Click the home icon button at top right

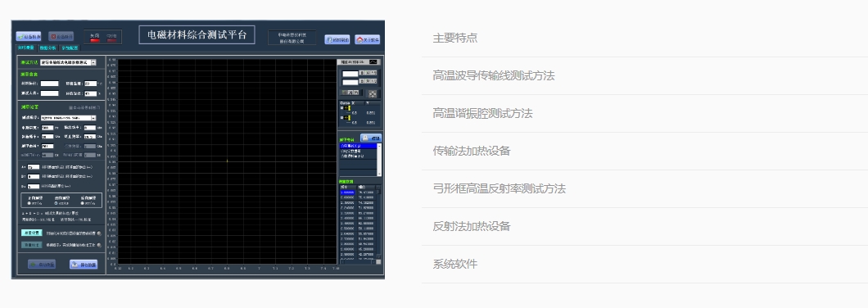tap(368, 40)
